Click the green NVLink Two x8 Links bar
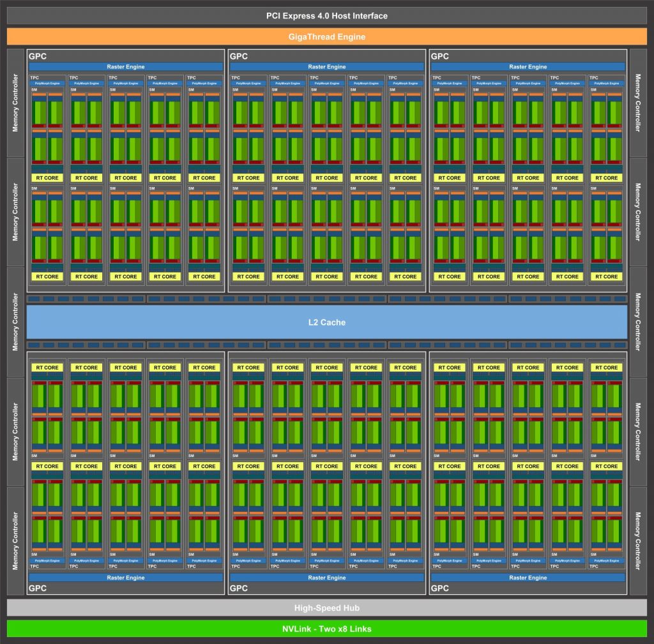This screenshot has height=644, width=654. coord(326,629)
